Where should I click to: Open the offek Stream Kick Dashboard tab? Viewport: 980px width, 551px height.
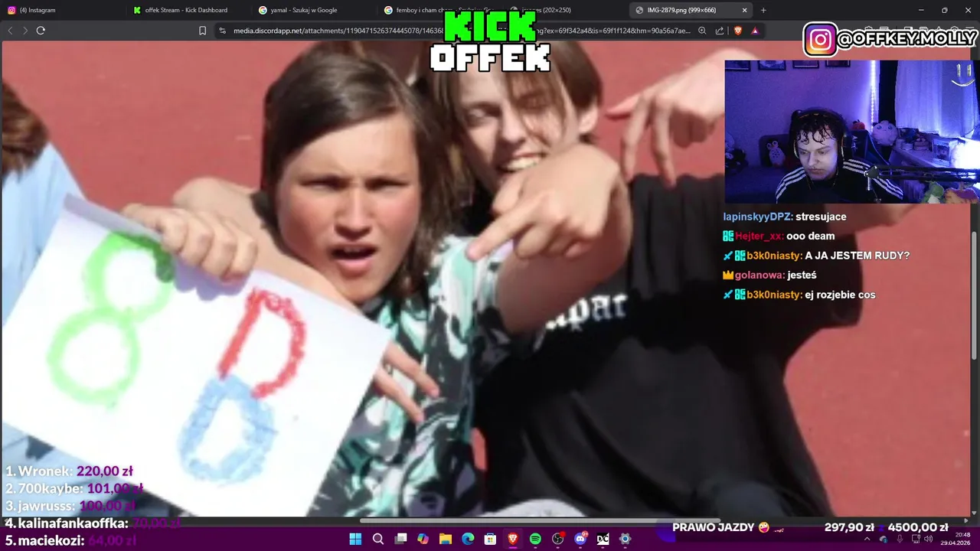(x=188, y=10)
